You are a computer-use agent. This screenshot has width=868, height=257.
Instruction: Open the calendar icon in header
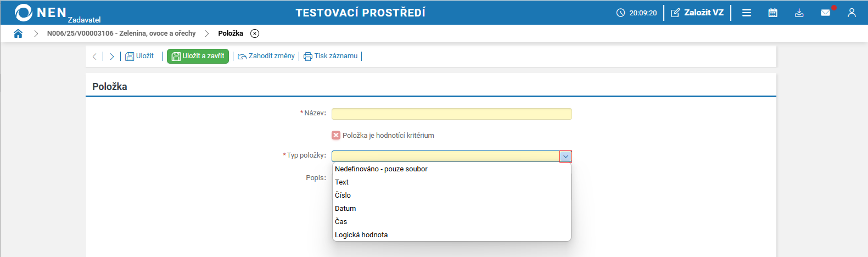pyautogui.click(x=772, y=13)
